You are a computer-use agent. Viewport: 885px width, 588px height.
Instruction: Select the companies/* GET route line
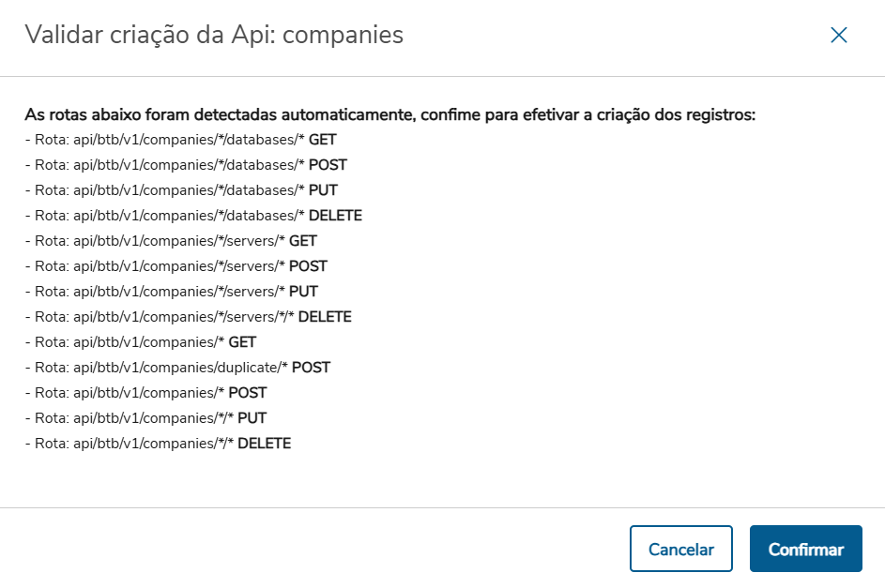click(x=141, y=342)
